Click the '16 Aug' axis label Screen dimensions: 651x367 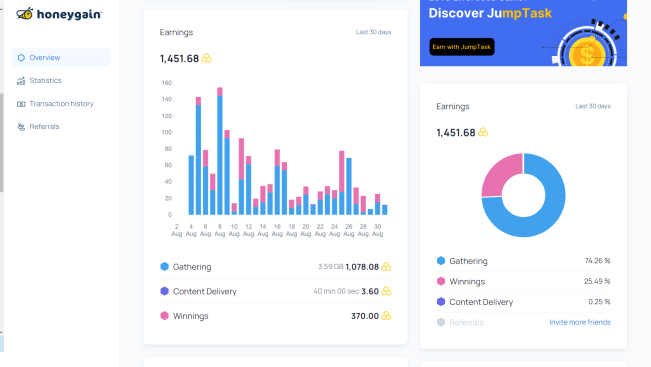point(277,230)
